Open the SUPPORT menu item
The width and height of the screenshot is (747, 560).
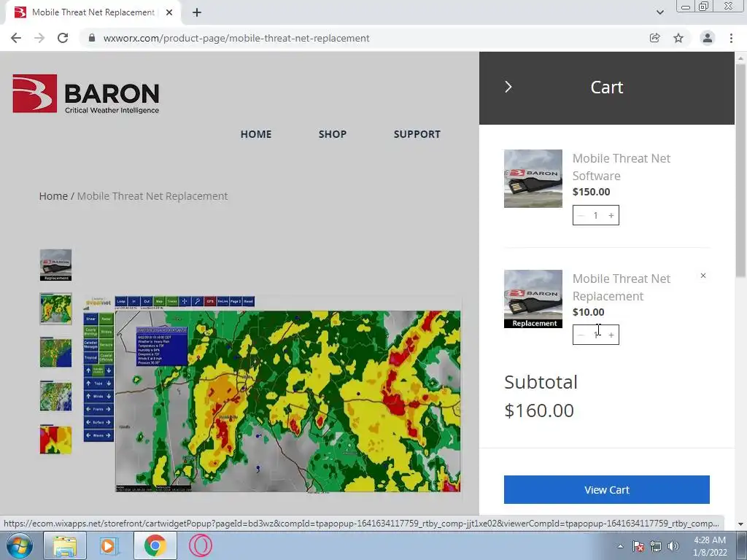coord(417,134)
